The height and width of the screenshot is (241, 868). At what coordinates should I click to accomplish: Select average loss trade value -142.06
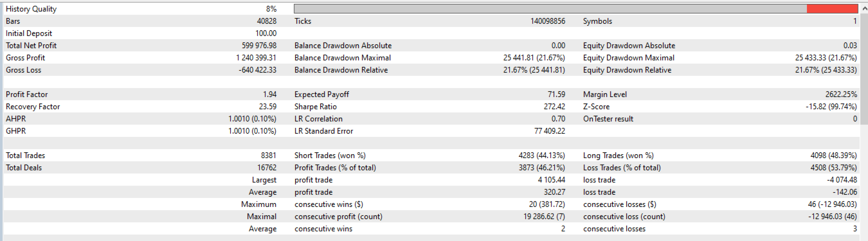pyautogui.click(x=845, y=192)
